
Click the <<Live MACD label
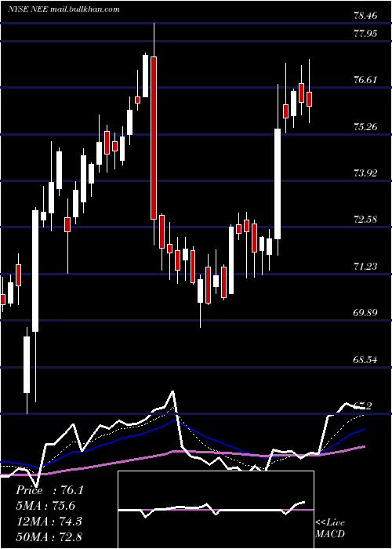[330, 529]
